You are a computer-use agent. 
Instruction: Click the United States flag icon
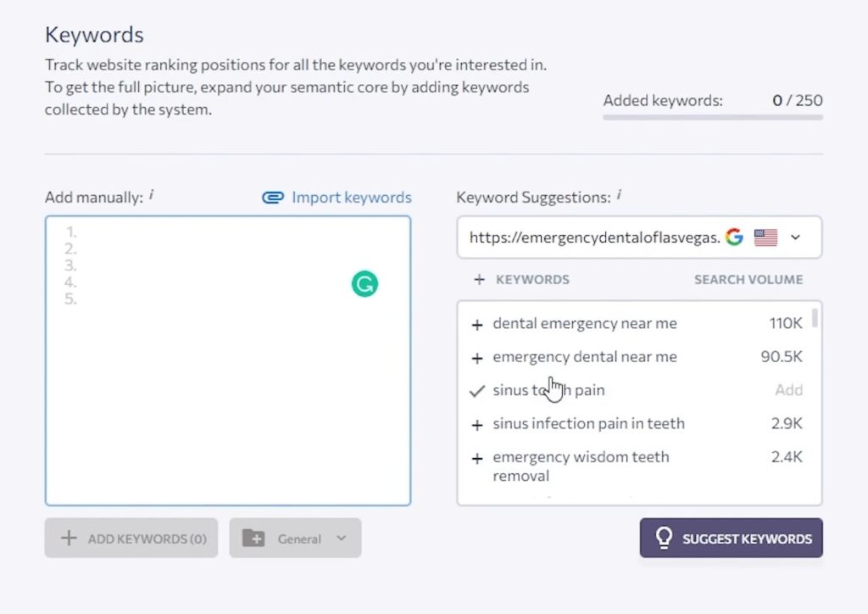[765, 237]
